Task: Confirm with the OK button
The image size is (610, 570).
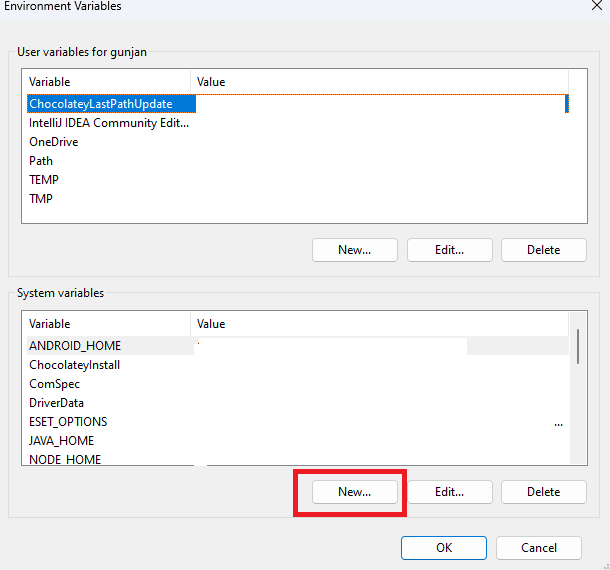Action: [x=444, y=548]
